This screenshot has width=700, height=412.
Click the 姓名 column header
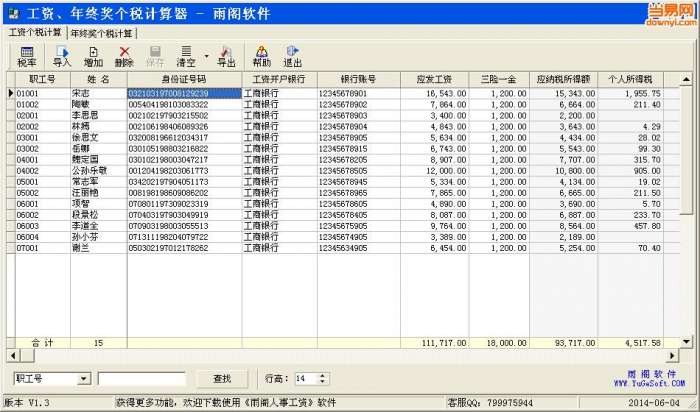click(99, 79)
